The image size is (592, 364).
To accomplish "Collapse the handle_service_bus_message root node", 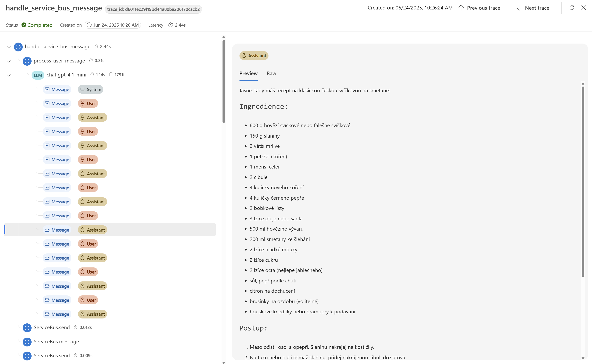I will pos(9,47).
